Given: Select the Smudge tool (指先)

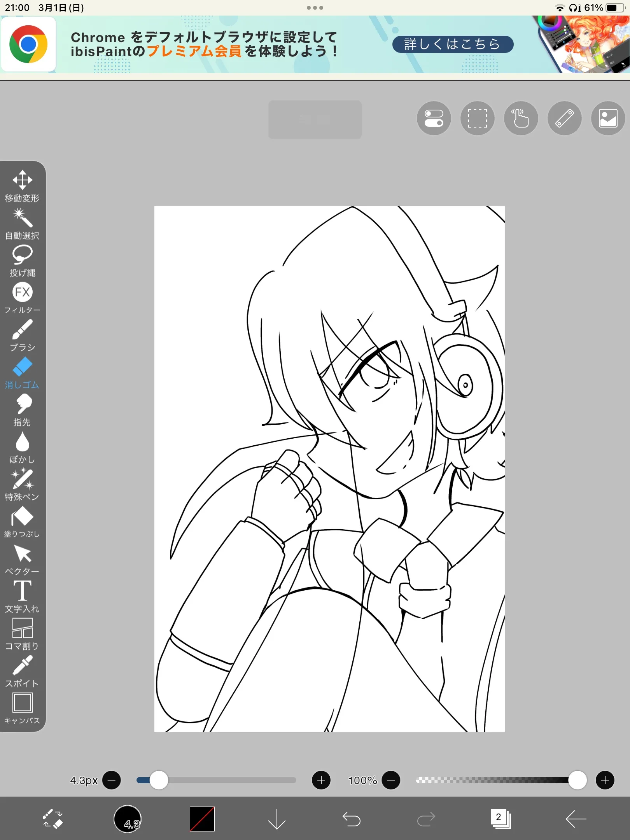Looking at the screenshot, I should click(x=22, y=410).
